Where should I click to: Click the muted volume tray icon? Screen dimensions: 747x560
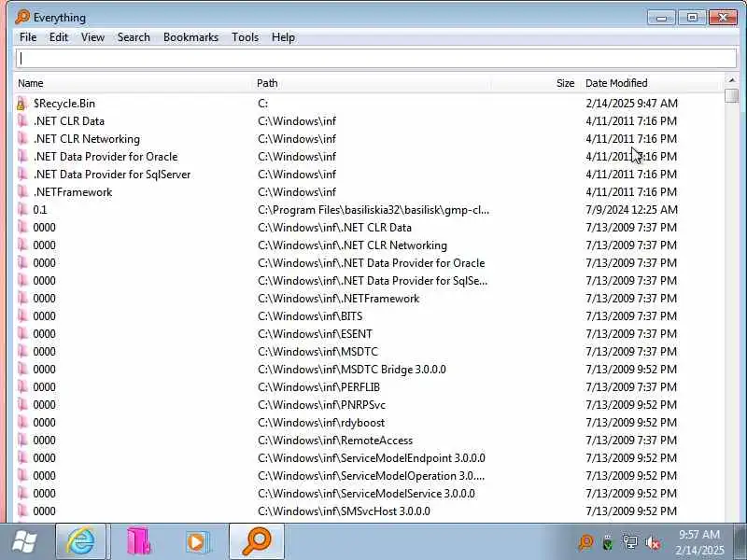click(x=652, y=542)
